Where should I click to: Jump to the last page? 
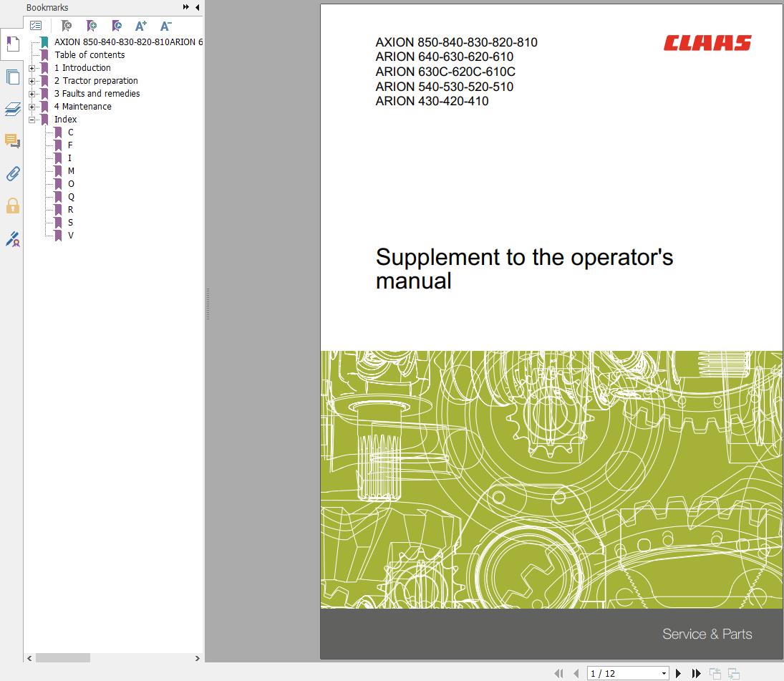click(x=696, y=673)
